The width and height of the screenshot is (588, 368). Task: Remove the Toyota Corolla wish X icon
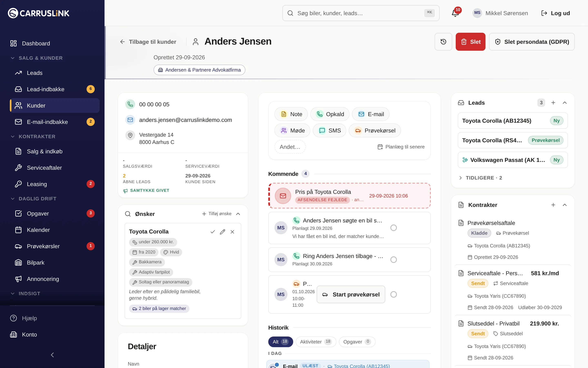(x=232, y=232)
